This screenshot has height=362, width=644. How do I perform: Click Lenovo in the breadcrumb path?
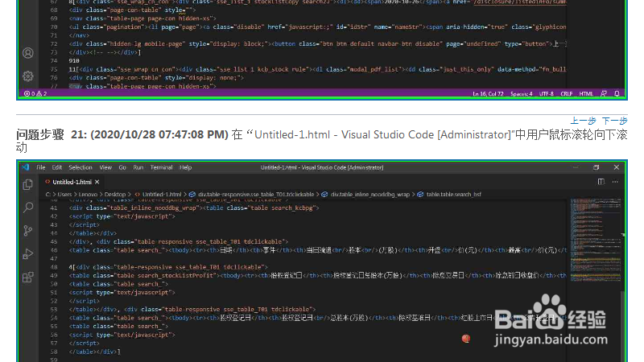click(x=88, y=195)
